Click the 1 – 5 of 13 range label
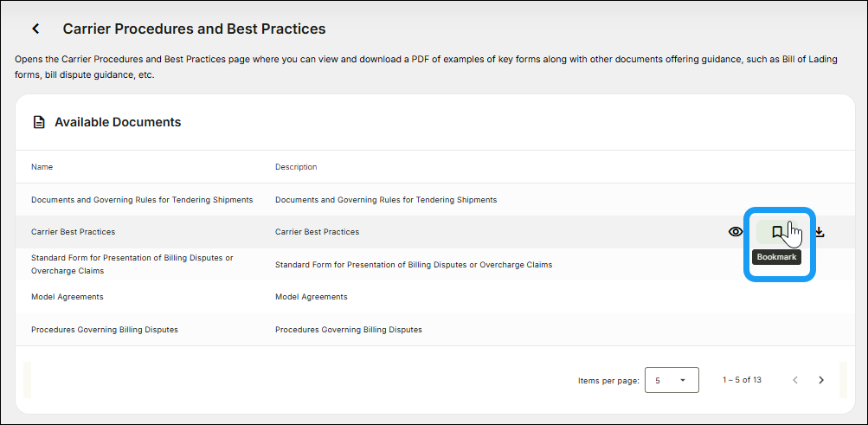The image size is (868, 425). point(742,380)
